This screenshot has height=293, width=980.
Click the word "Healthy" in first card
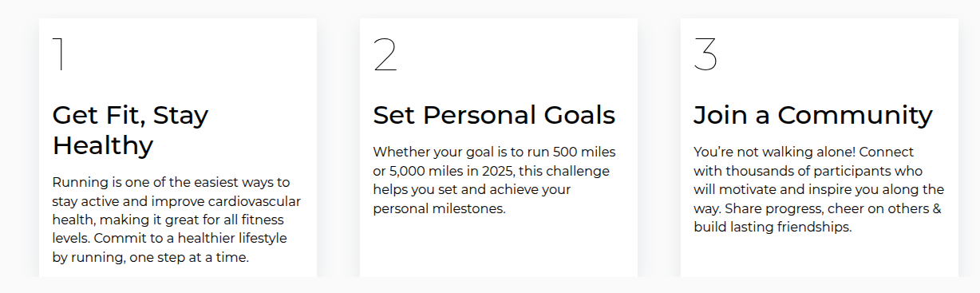103,146
